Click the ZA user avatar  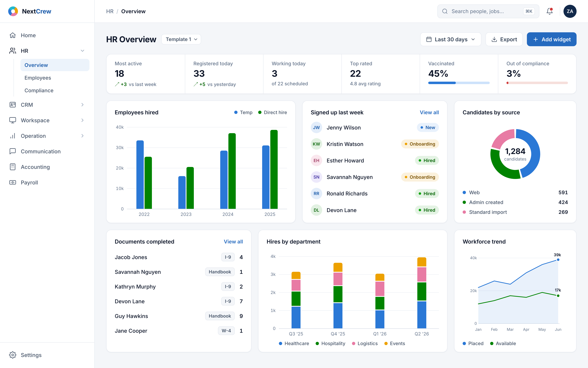point(570,11)
